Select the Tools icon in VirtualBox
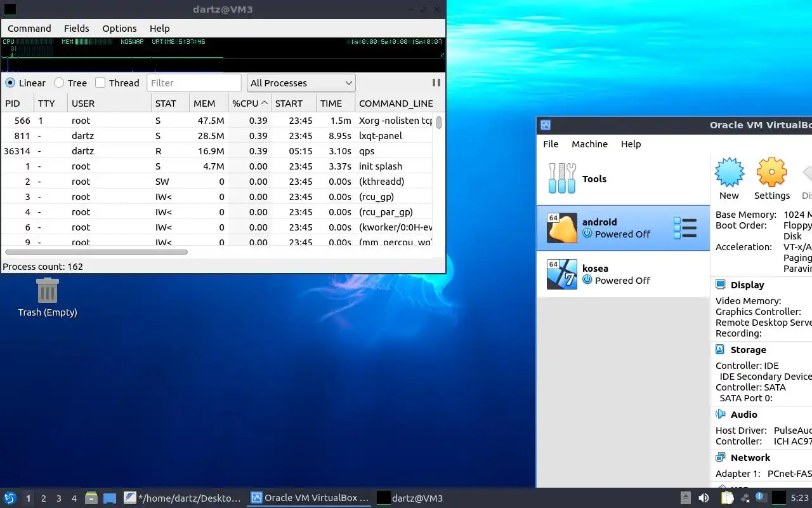 [x=562, y=178]
